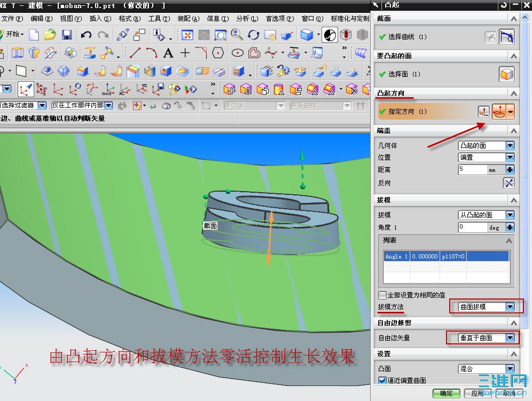532x401 pixels.
Task: Click the black-white face analysis icon
Action: tap(330, 35)
